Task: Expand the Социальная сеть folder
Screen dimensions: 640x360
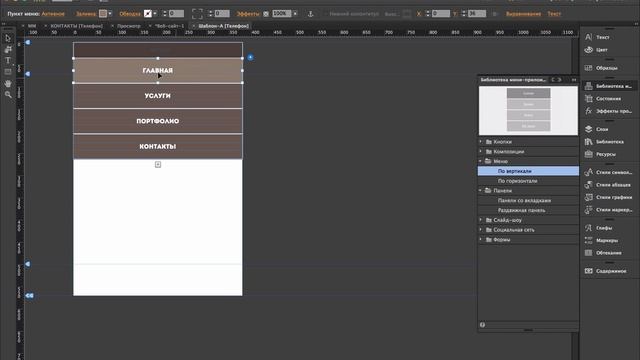Action: [480, 230]
